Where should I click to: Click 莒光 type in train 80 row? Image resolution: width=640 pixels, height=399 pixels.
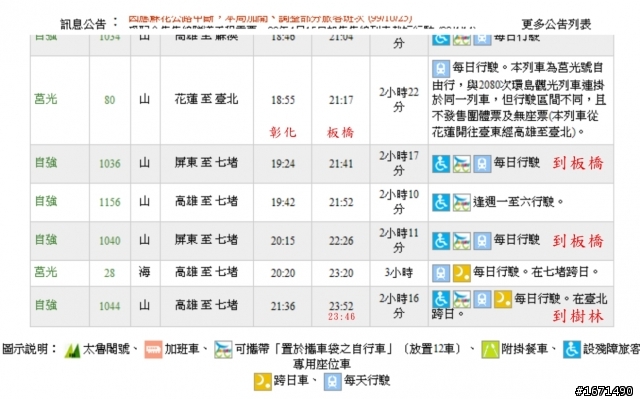(x=46, y=99)
